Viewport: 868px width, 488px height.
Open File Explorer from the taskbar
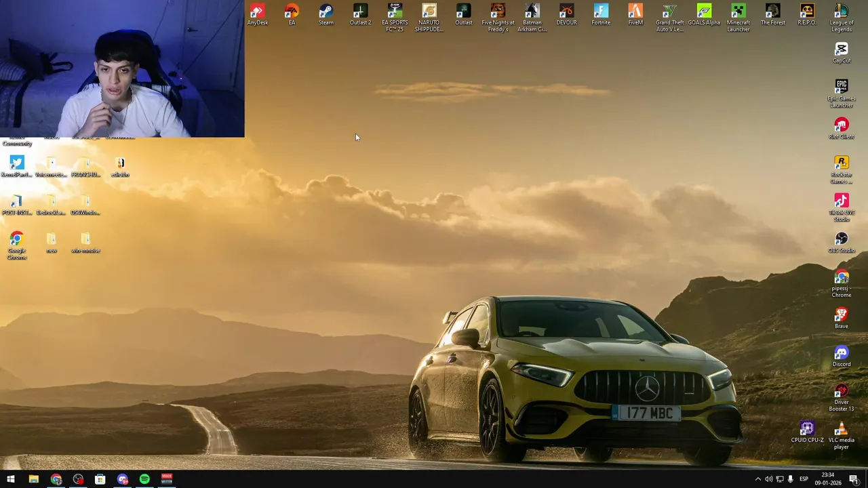point(33,479)
